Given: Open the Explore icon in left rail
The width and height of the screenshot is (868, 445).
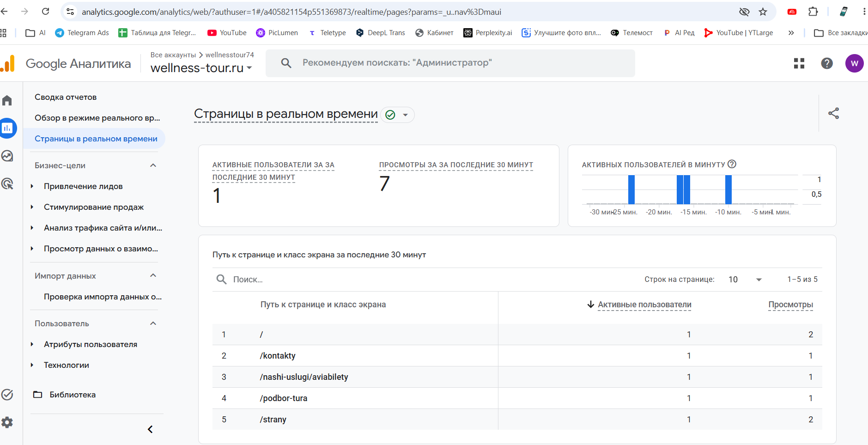Looking at the screenshot, I should 7,156.
